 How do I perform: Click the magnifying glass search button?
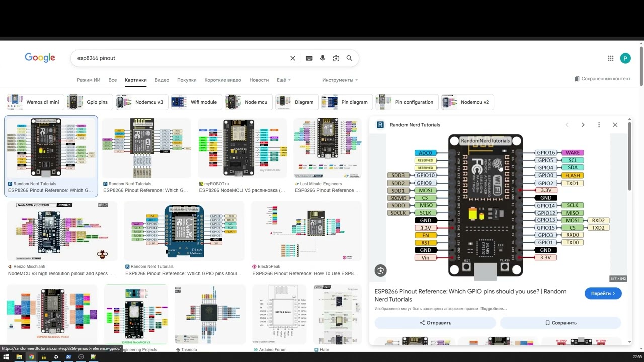tap(349, 58)
